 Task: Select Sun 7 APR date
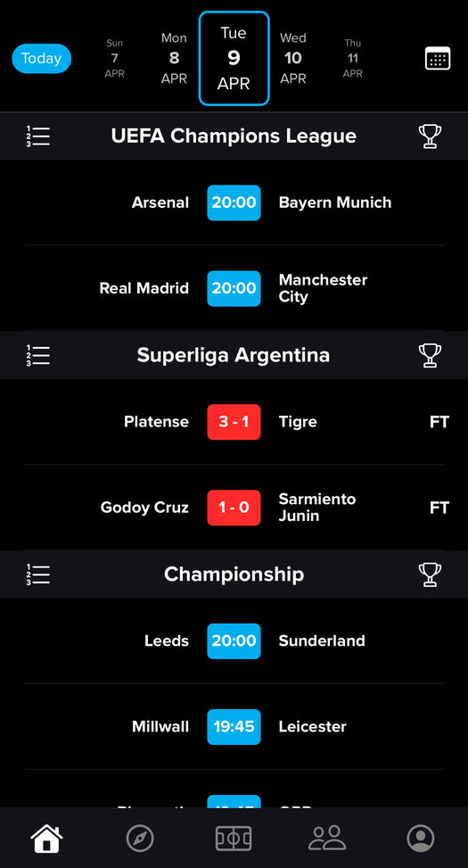[x=114, y=58]
